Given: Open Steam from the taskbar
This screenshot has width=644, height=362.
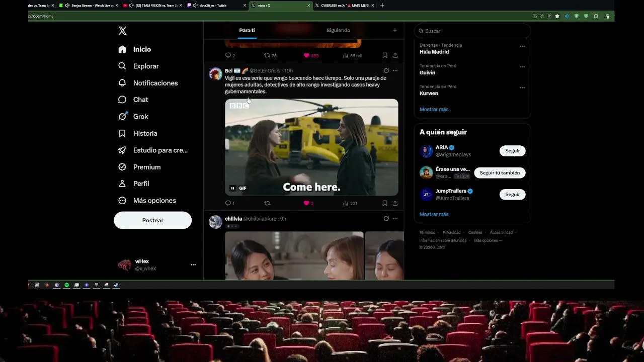Looking at the screenshot, I should (x=116, y=285).
